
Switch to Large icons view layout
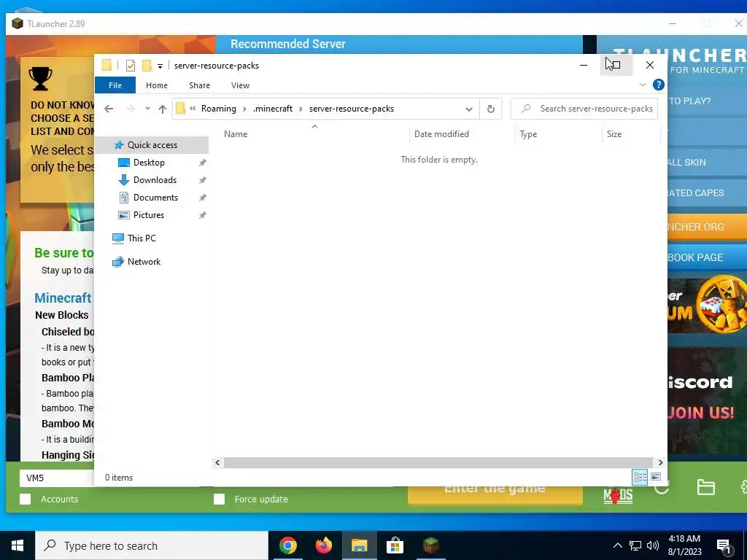(x=656, y=477)
